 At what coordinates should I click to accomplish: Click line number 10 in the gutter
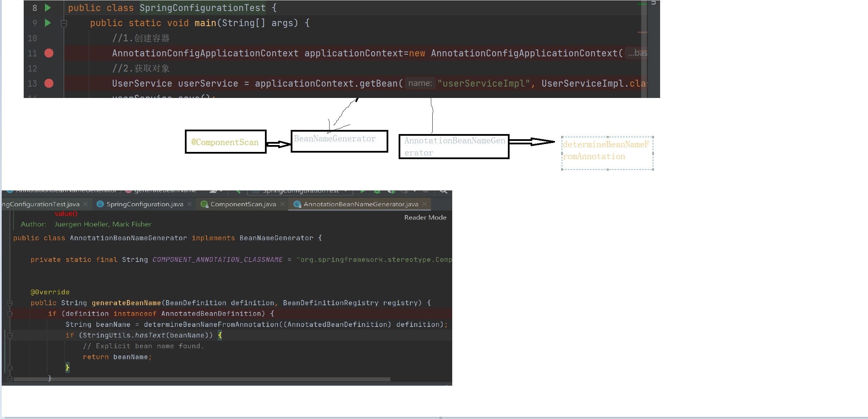(x=32, y=38)
